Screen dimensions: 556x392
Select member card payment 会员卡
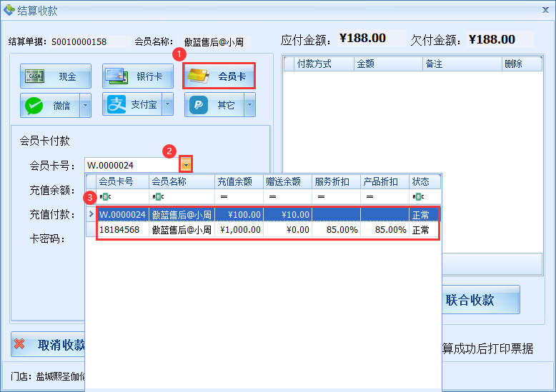[x=219, y=76]
